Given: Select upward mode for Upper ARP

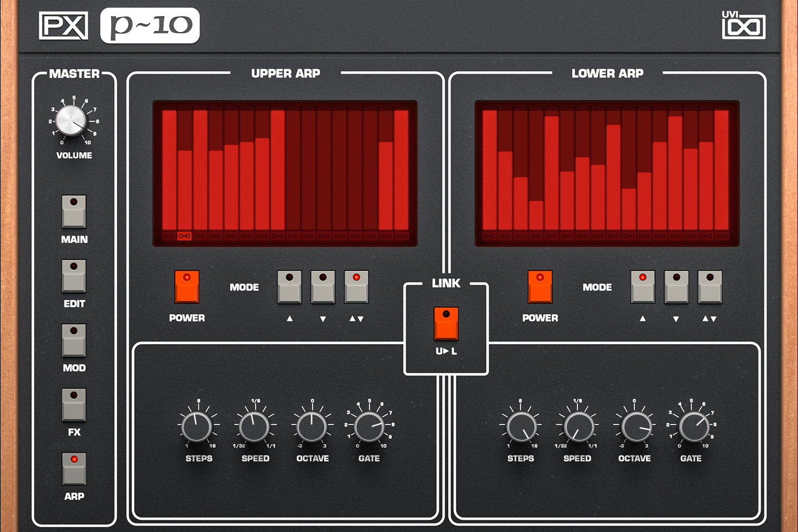Looking at the screenshot, I should pyautogui.click(x=289, y=288).
